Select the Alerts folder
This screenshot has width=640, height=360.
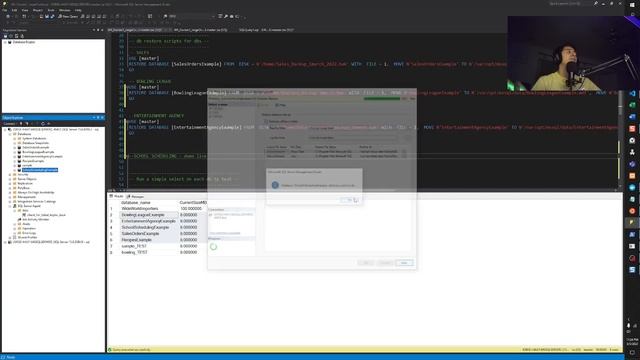26,224
